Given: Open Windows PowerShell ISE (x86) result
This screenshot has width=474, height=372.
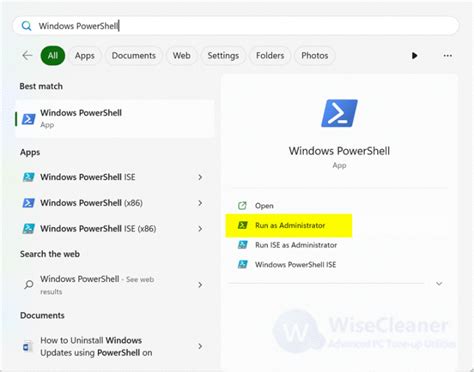Looking at the screenshot, I should tap(107, 229).
